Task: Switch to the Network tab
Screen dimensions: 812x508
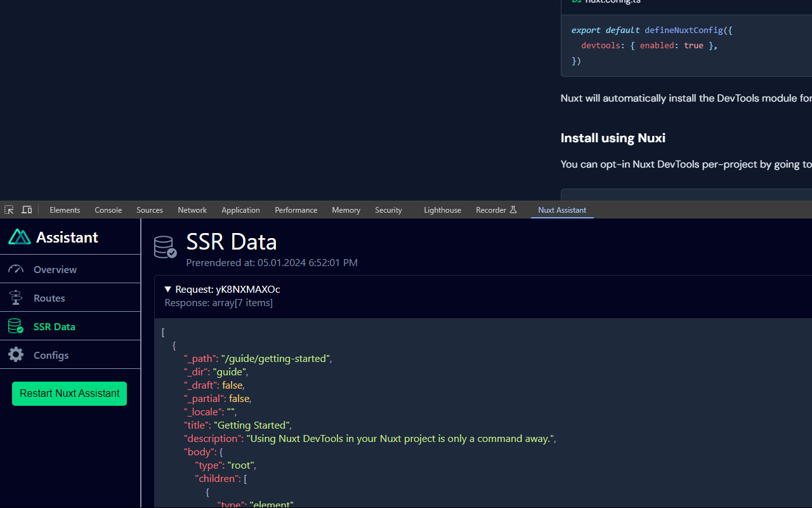Action: coord(192,210)
